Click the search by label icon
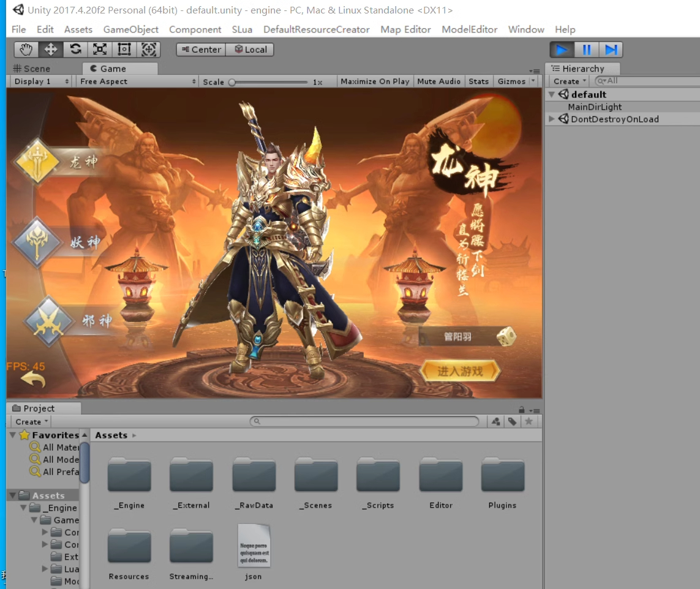This screenshot has width=700, height=589. 512,421
